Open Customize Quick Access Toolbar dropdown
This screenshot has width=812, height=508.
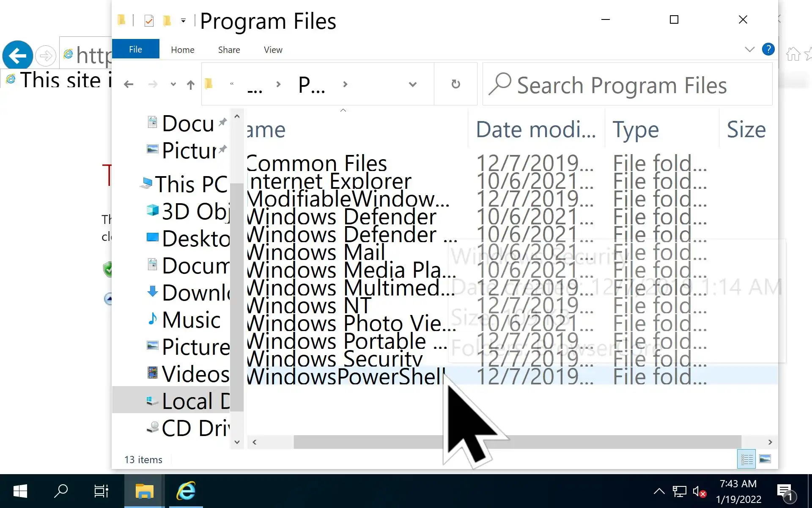(183, 20)
